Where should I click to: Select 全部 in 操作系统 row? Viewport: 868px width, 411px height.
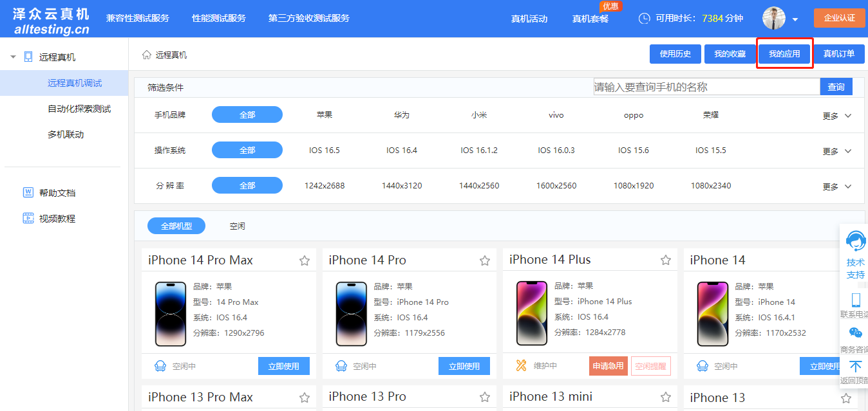point(247,150)
